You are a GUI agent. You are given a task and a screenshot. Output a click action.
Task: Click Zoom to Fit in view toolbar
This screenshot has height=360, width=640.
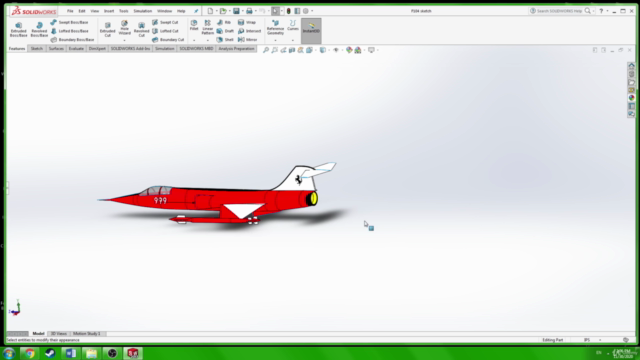pyautogui.click(x=266, y=50)
